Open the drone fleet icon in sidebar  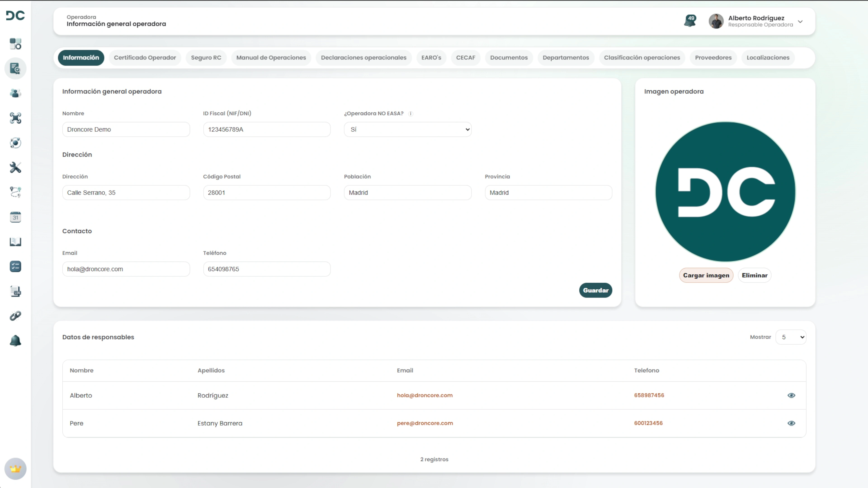pos(16,118)
